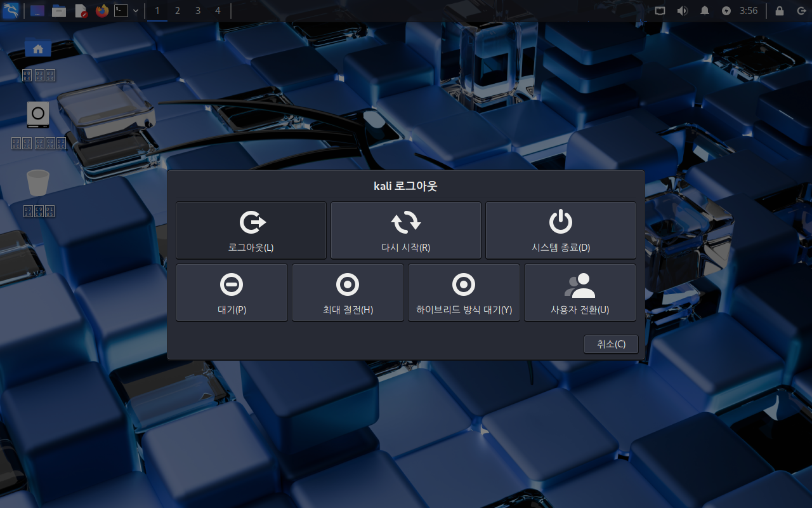Click the 로그아웃(L) log out button
812x508 pixels.
click(x=251, y=230)
